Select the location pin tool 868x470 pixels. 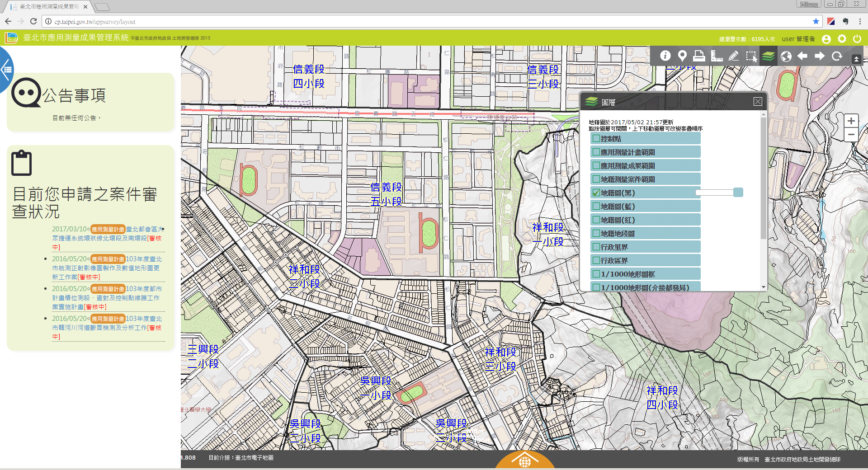(x=682, y=56)
